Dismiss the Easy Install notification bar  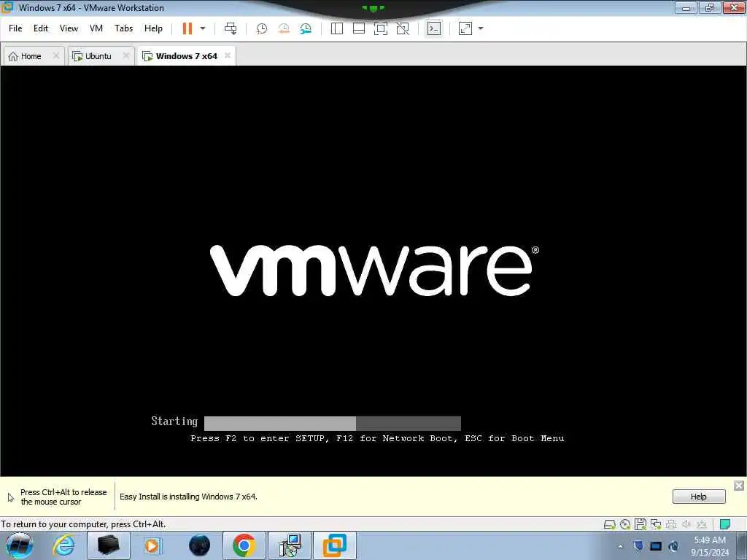(x=739, y=486)
